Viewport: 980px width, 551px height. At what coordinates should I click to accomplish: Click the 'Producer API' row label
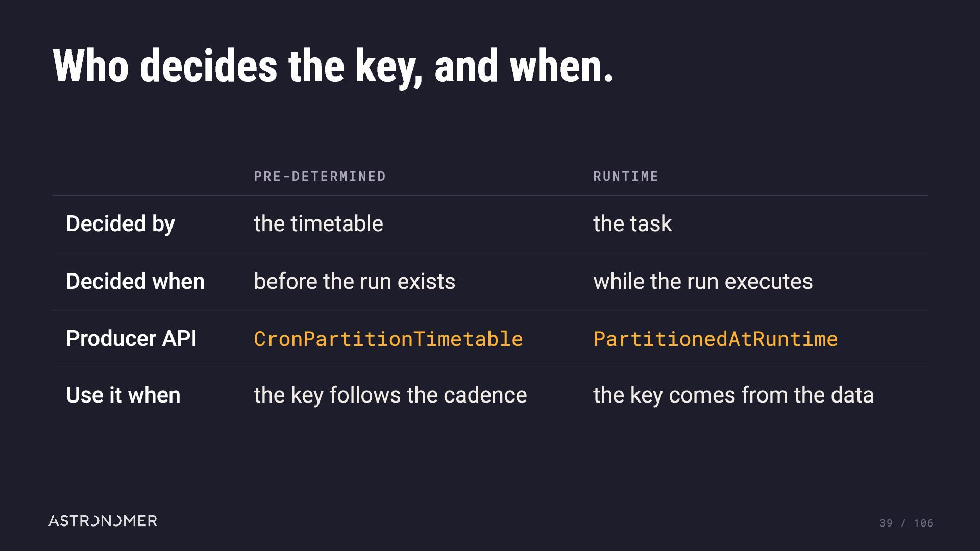point(131,338)
